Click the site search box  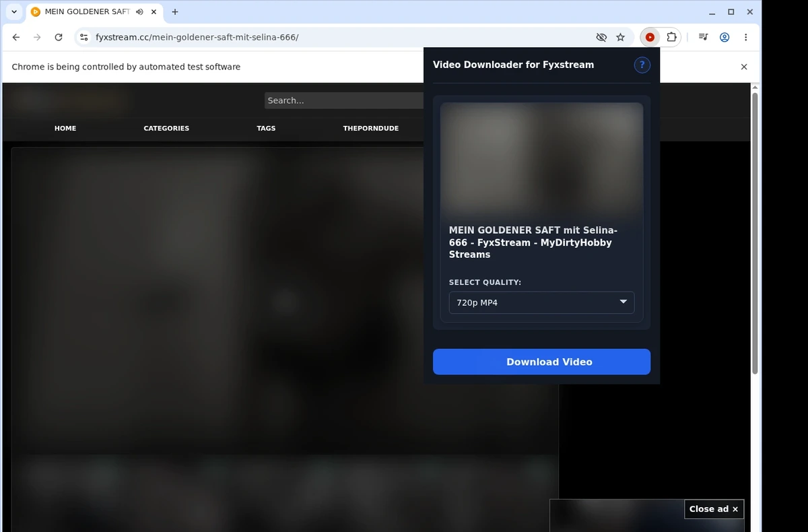tap(344, 100)
